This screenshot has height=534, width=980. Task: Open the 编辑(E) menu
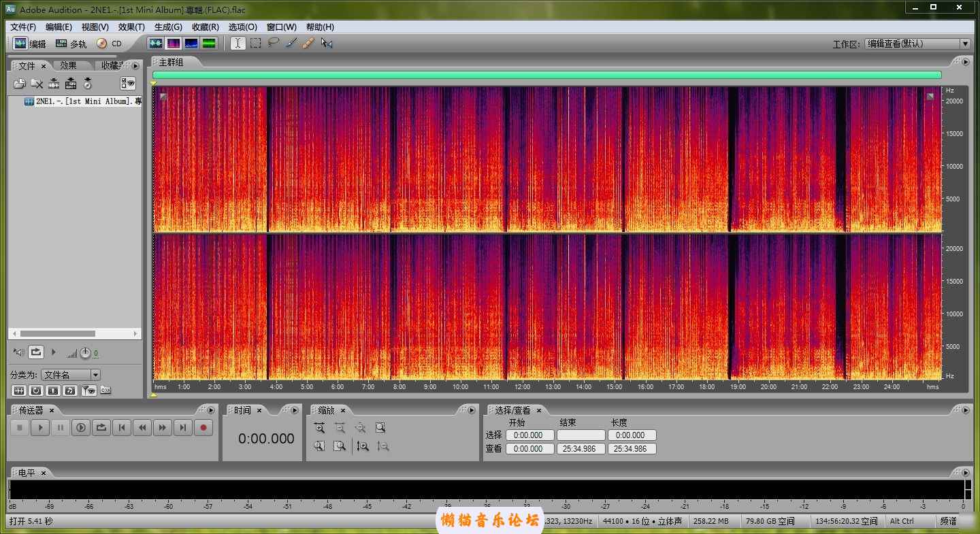coord(59,27)
